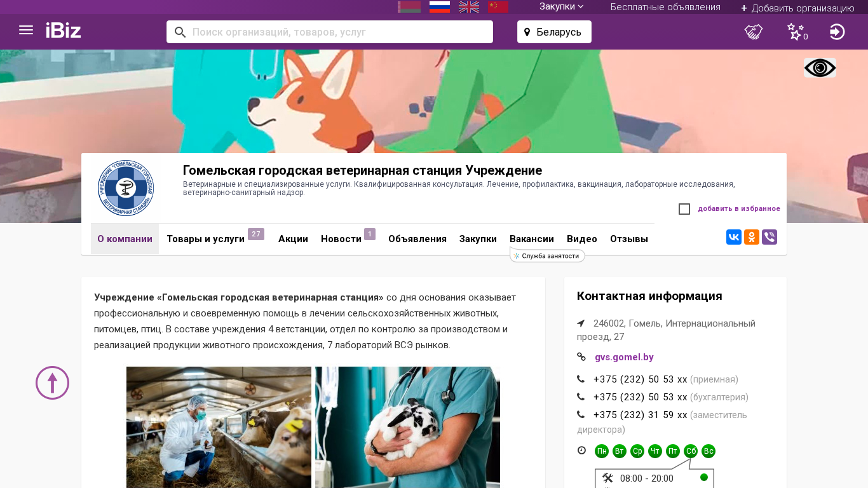Open the handshake partners icon

pos(754,32)
